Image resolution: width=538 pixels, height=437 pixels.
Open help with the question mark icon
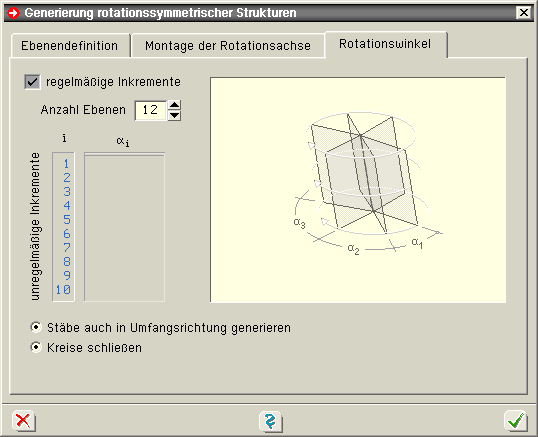[x=270, y=421]
